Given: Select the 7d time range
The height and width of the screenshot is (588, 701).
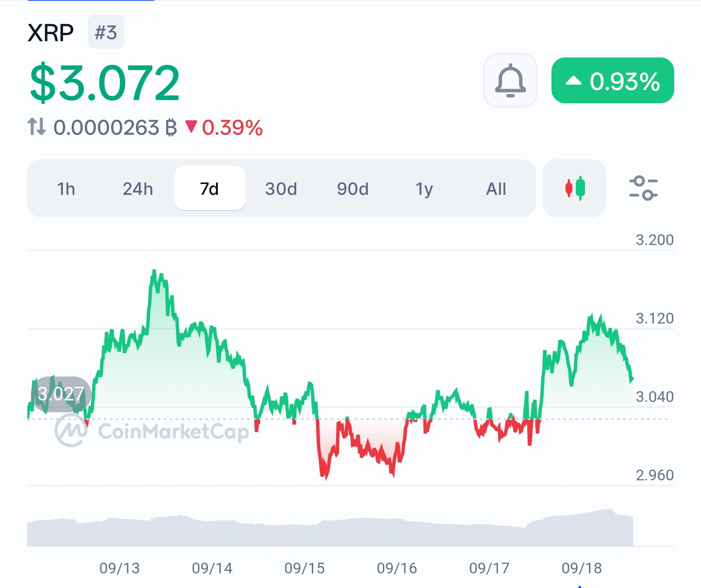Looking at the screenshot, I should (209, 189).
